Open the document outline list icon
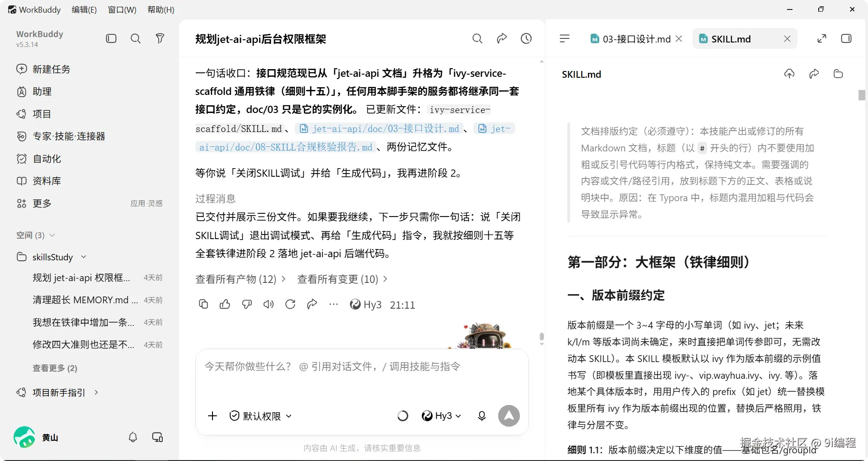The height and width of the screenshot is (461, 868). pyautogui.click(x=565, y=38)
